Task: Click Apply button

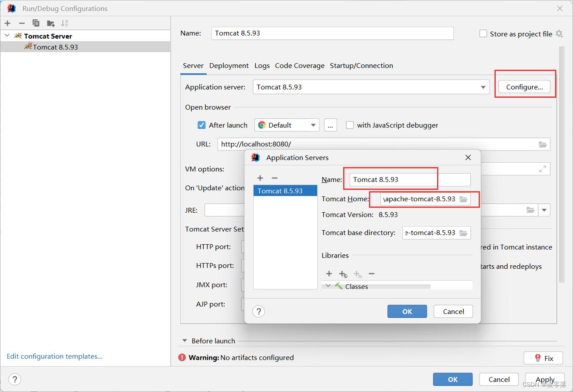Action: (x=545, y=379)
